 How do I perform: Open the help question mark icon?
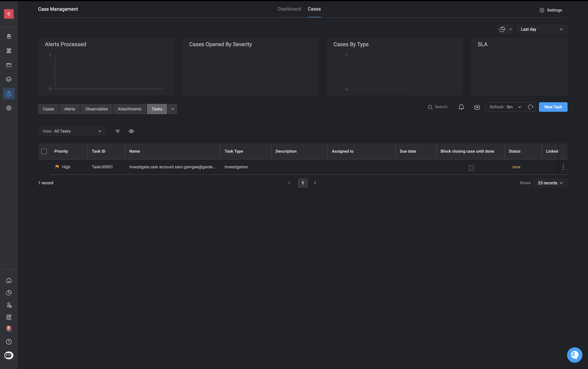[9, 342]
